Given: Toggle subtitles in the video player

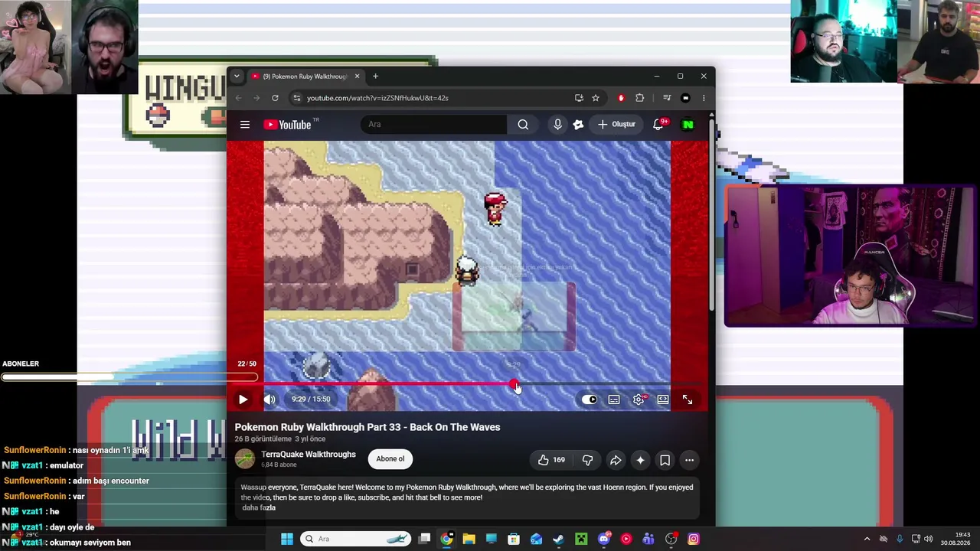Looking at the screenshot, I should (x=614, y=399).
